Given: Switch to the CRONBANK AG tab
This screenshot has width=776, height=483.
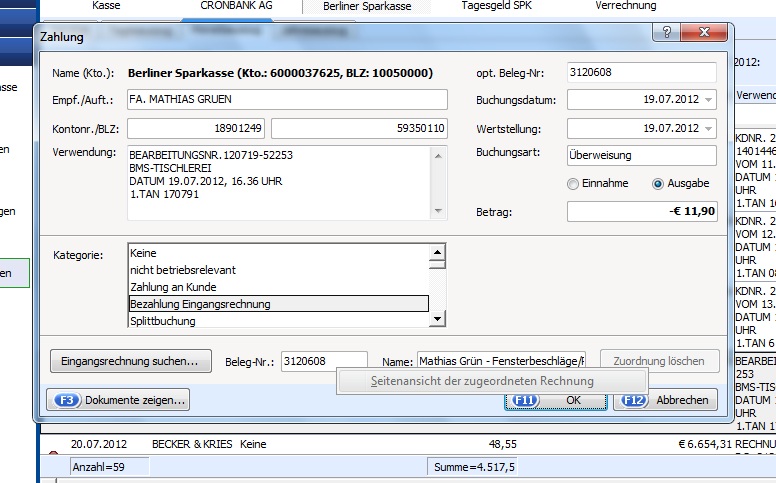Looking at the screenshot, I should (x=236, y=5).
